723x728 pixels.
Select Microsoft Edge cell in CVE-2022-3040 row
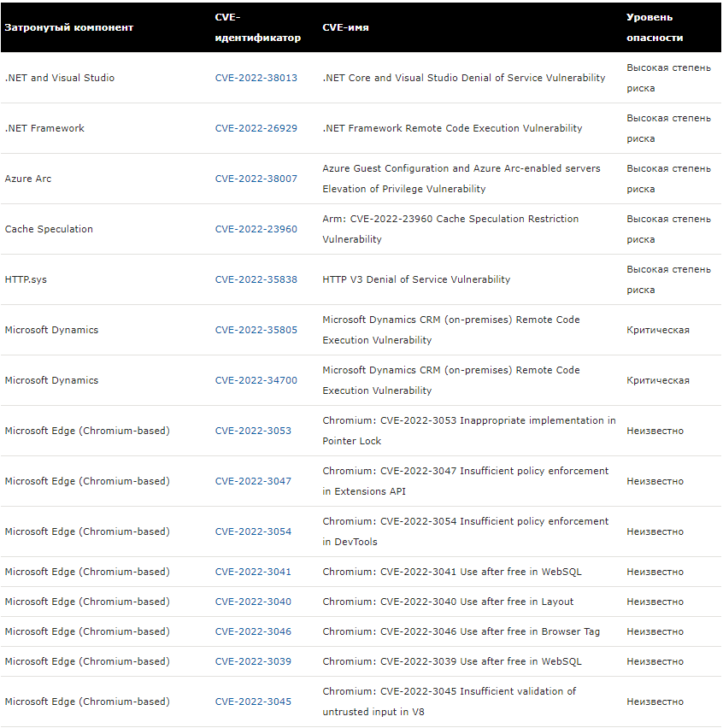coord(87,602)
